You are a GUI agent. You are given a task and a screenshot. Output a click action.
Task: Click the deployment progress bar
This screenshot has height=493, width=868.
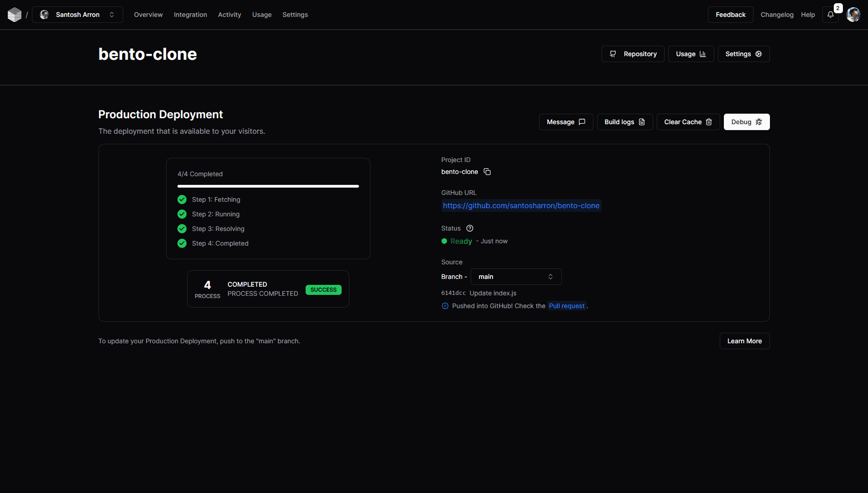pos(268,186)
